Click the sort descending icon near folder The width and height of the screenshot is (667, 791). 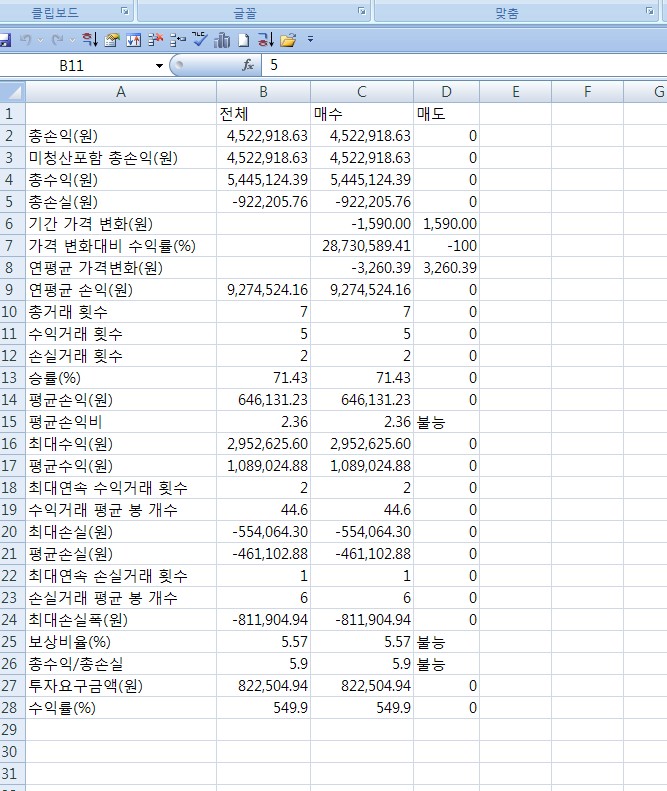[x=265, y=40]
